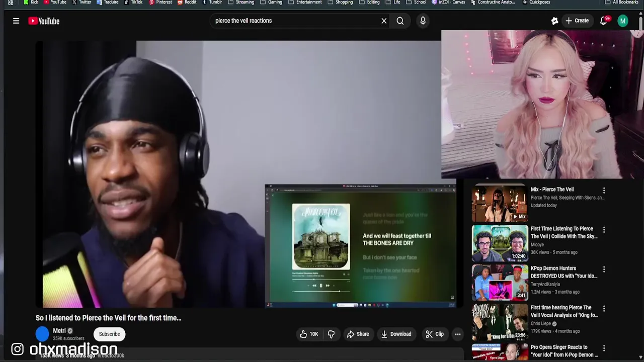Clear the search box with the X
Viewport: 644px width, 362px height.
(x=384, y=21)
